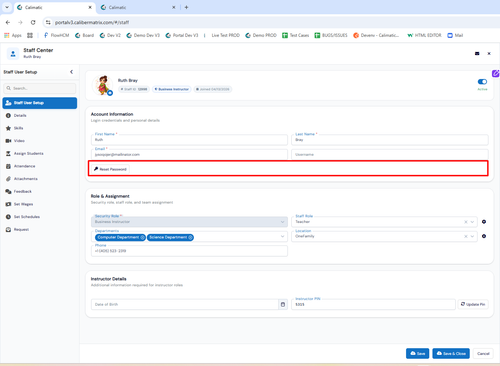Close the Staff Center panel
The image size is (500, 366).
click(489, 53)
